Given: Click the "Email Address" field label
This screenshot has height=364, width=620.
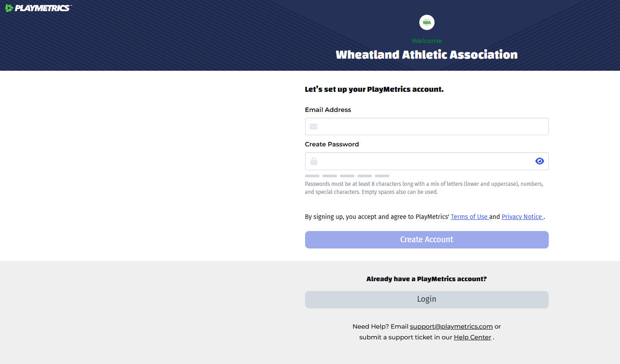Looking at the screenshot, I should point(328,110).
